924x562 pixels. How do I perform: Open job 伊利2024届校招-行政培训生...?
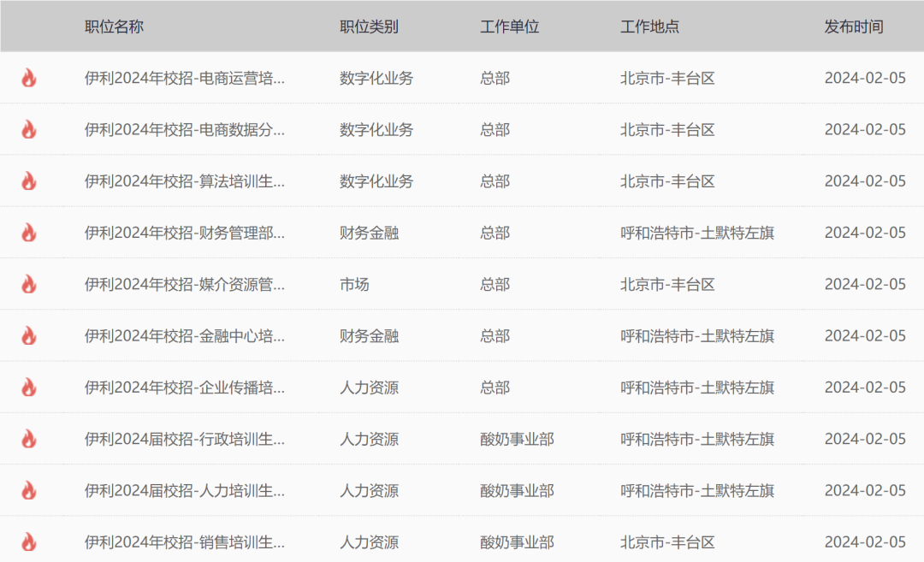pyautogui.click(x=185, y=439)
